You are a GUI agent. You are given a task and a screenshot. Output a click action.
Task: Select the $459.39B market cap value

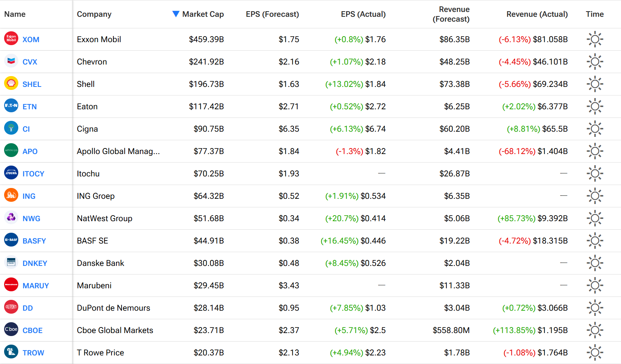[x=206, y=39]
